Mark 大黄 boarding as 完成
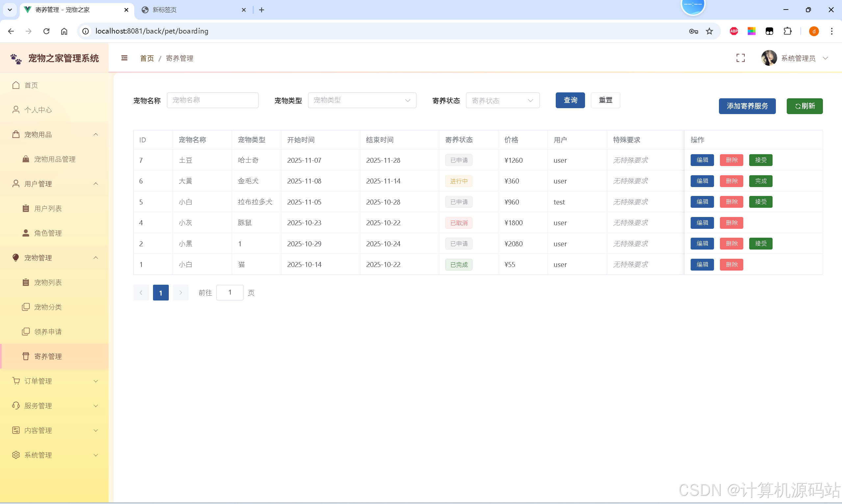The height and width of the screenshot is (504, 842). (760, 181)
